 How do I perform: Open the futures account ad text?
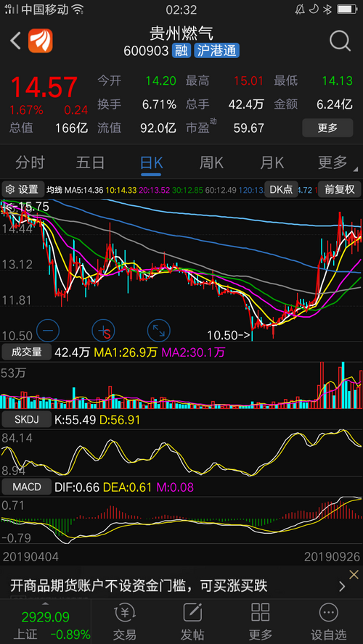[x=139, y=585]
